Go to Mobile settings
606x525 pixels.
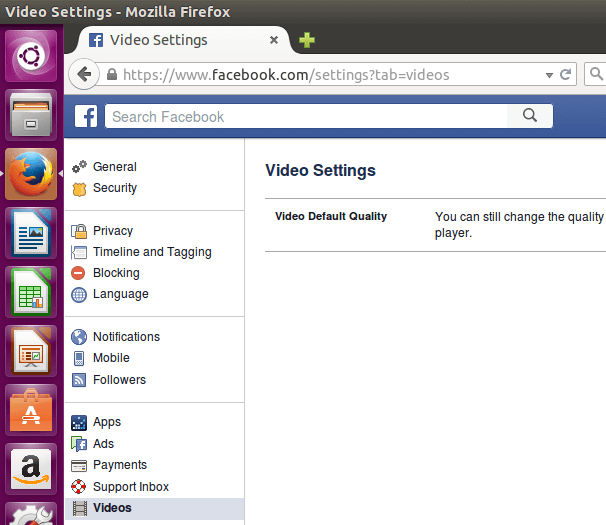pyautogui.click(x=111, y=358)
